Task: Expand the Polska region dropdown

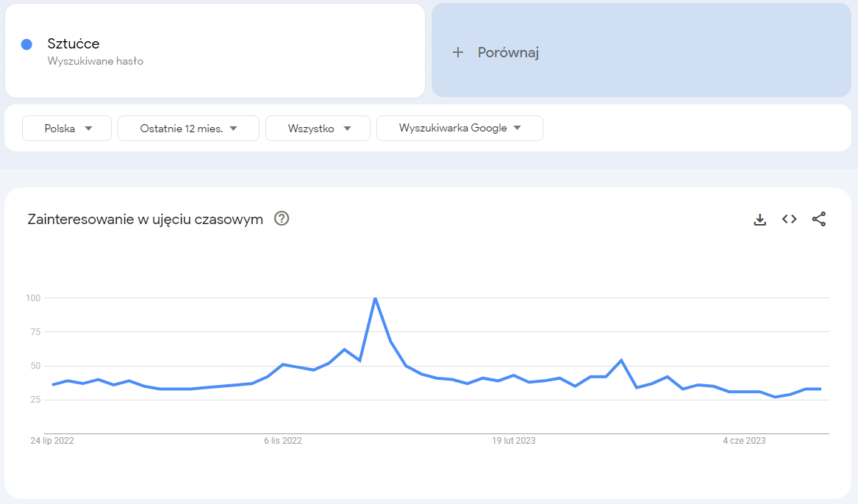Action: pyautogui.click(x=67, y=128)
